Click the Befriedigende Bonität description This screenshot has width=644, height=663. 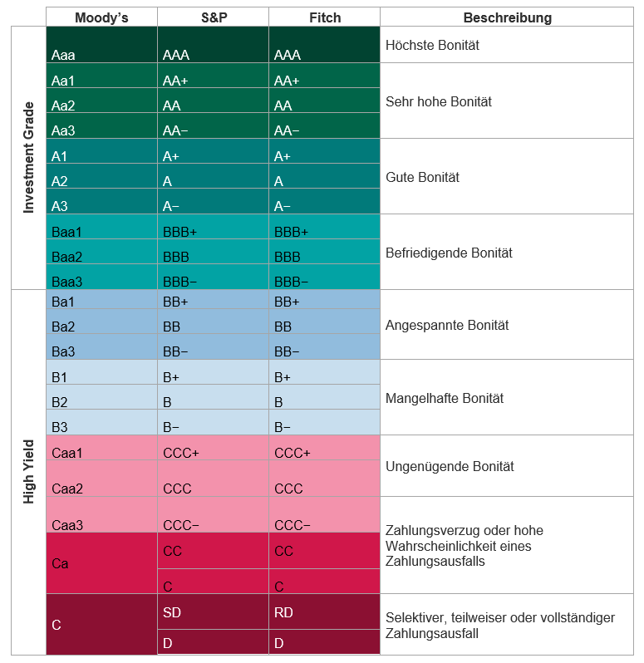pyautogui.click(x=449, y=253)
